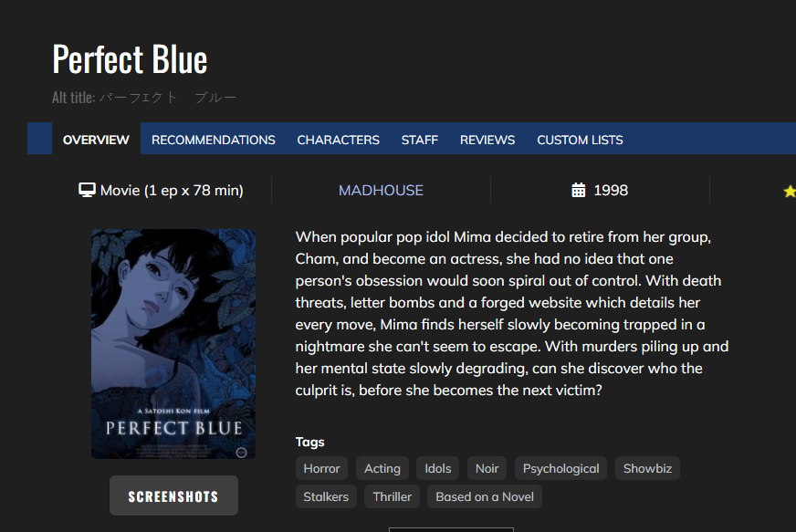Viewport: 796px width, 532px height.
Task: Open the MADHOUSE studio link
Action: (381, 191)
